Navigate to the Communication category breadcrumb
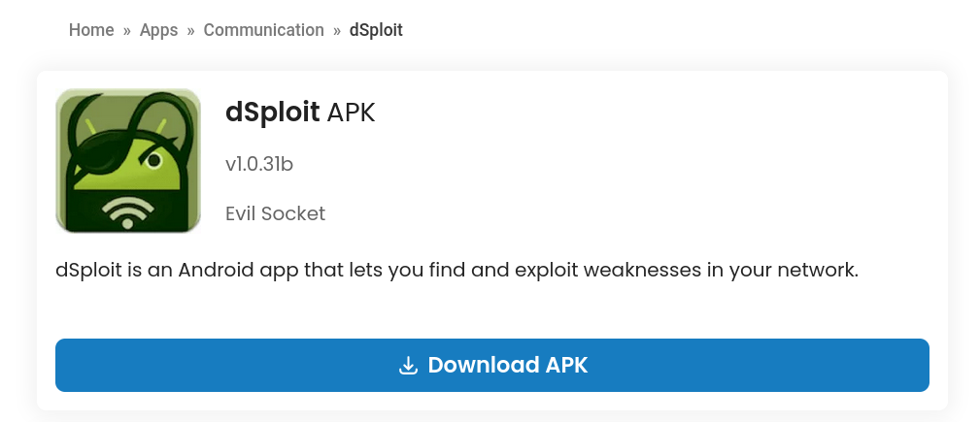 coord(264,30)
